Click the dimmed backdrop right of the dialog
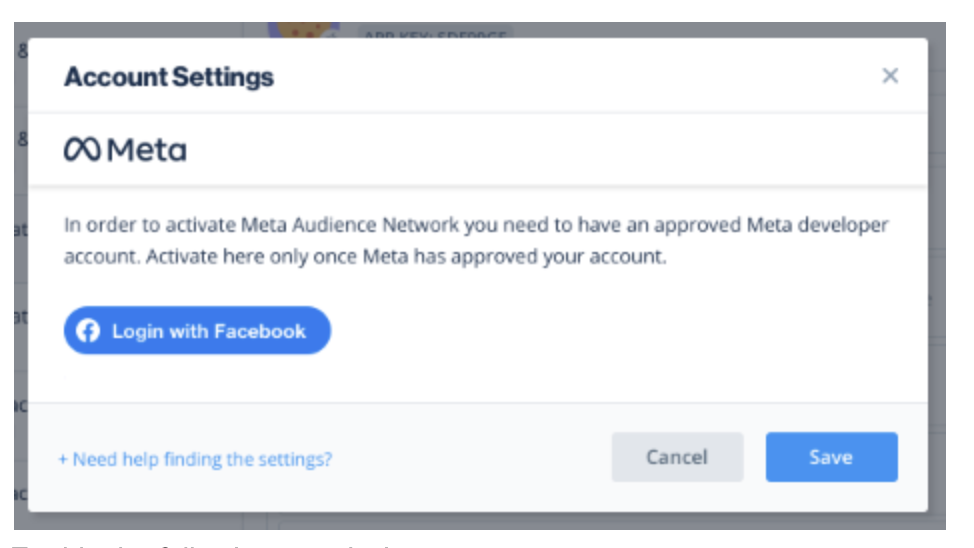Image resolution: width=974 pixels, height=548 pixels. [x=937, y=300]
